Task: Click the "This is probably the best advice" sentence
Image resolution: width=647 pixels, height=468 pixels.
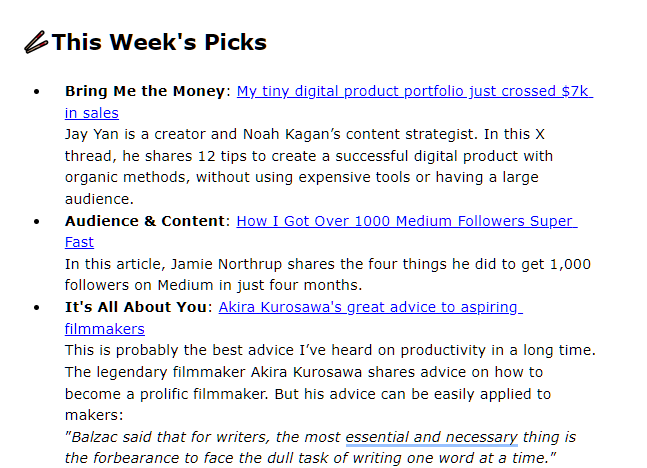Action: [330, 350]
